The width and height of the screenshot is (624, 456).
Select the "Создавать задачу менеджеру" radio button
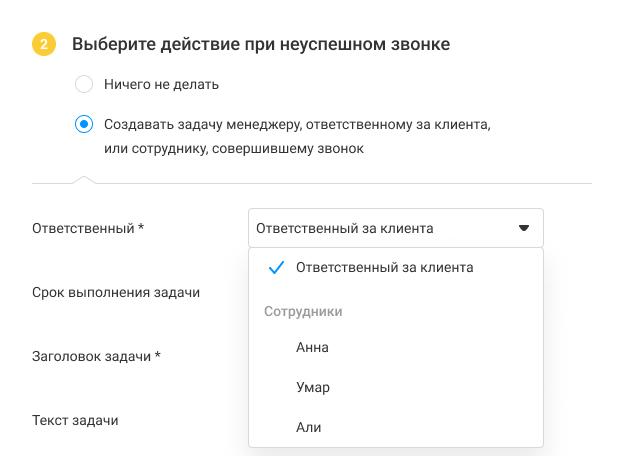84,125
